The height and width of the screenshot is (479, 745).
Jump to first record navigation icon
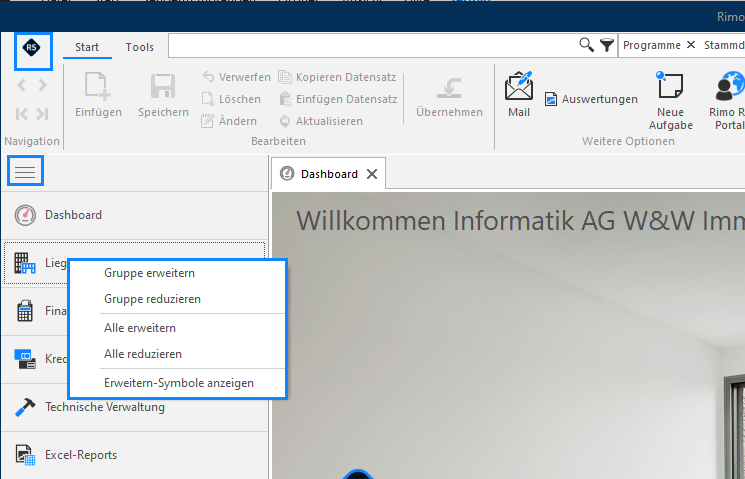click(x=21, y=114)
